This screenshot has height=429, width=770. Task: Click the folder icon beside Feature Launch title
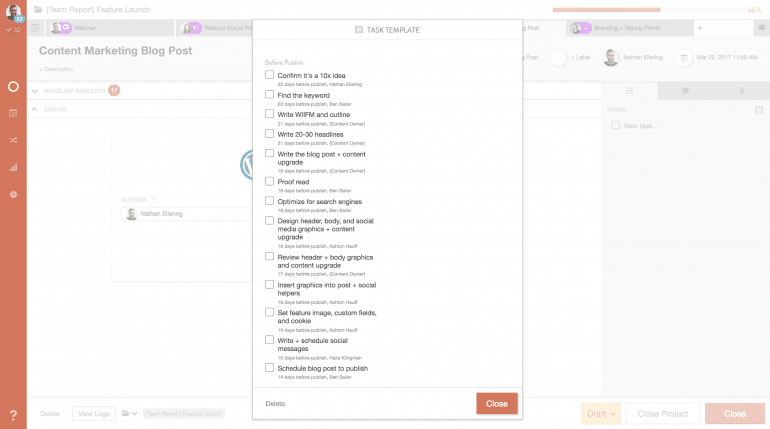tap(38, 9)
